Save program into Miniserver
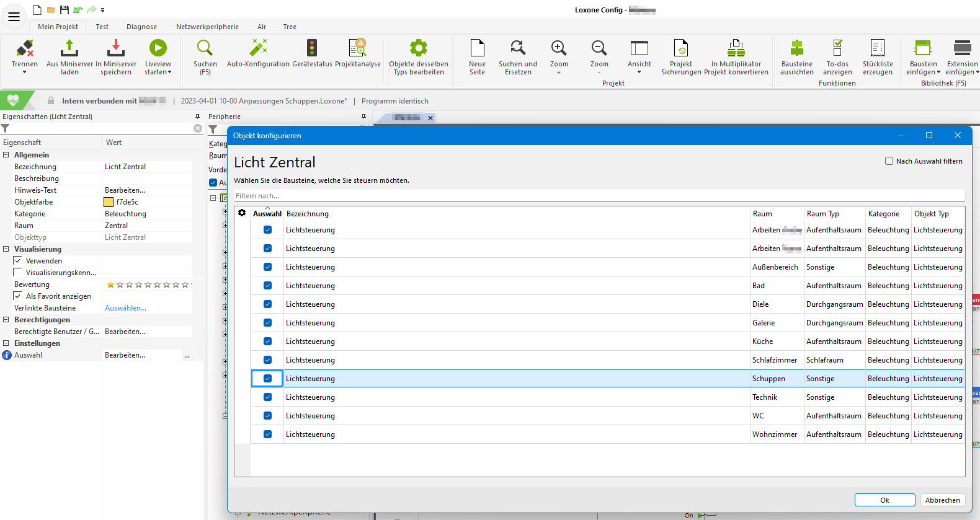 point(116,57)
